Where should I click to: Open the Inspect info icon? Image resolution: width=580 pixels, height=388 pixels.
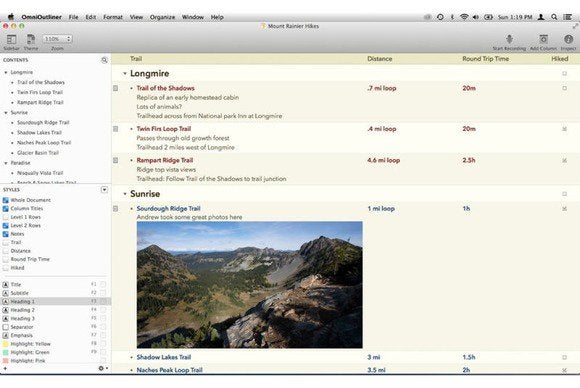[x=569, y=39]
